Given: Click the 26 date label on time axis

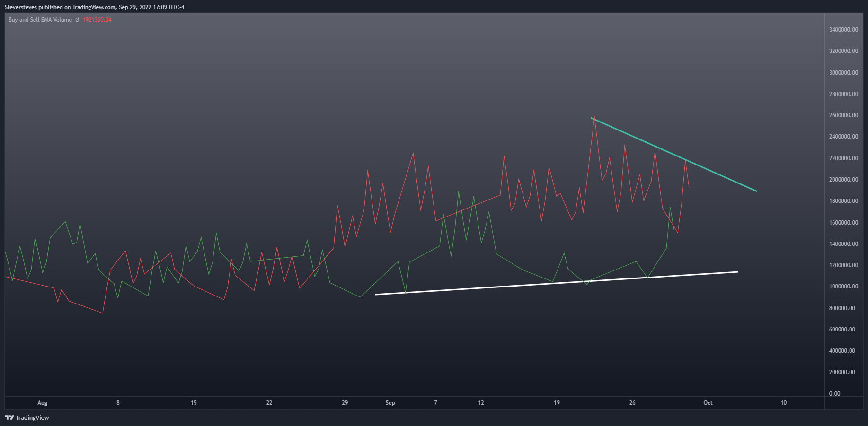Looking at the screenshot, I should point(632,403).
